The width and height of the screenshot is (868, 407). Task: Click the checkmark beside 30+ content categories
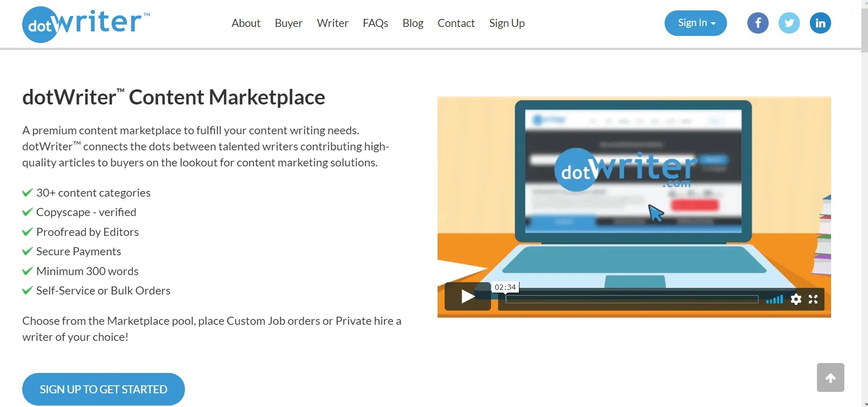point(27,192)
